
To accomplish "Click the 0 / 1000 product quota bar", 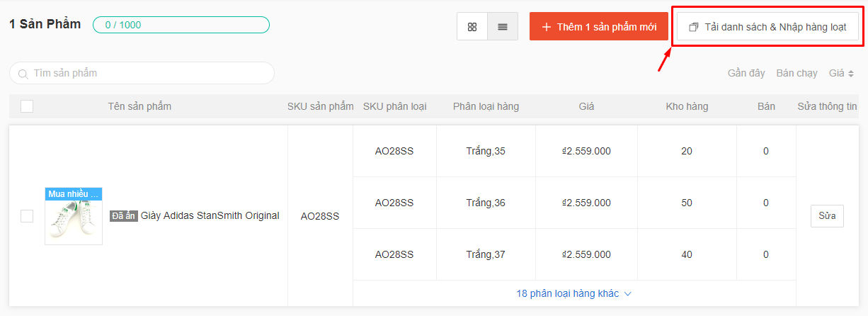I will [x=181, y=25].
